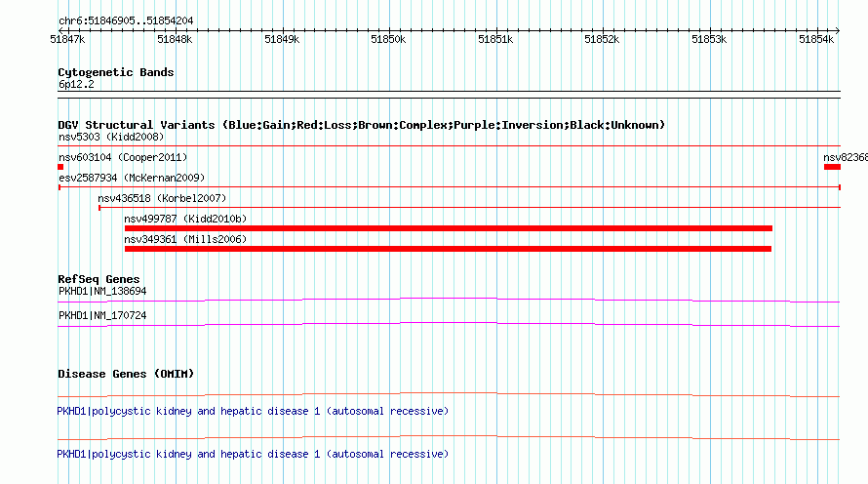
Task: Click the right arrow on the ruler
Action: tap(838, 30)
